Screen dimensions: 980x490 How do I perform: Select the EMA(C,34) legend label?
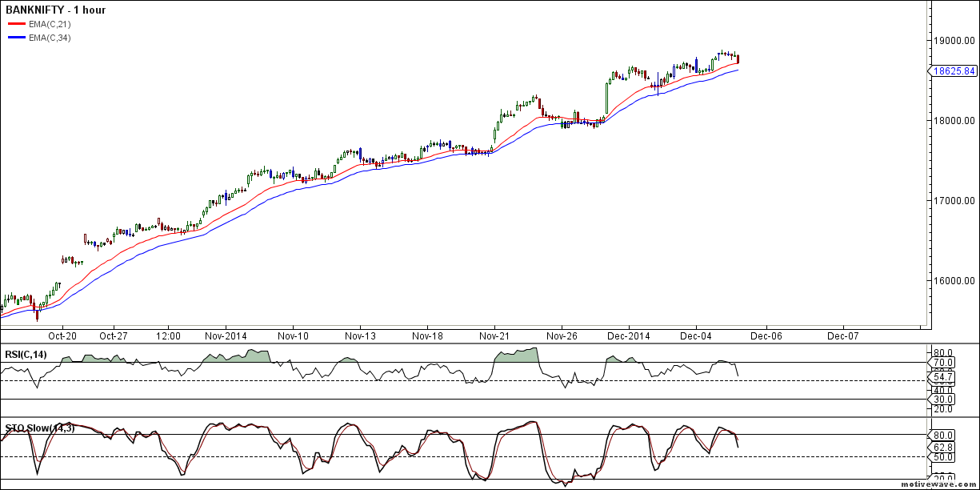click(x=50, y=38)
